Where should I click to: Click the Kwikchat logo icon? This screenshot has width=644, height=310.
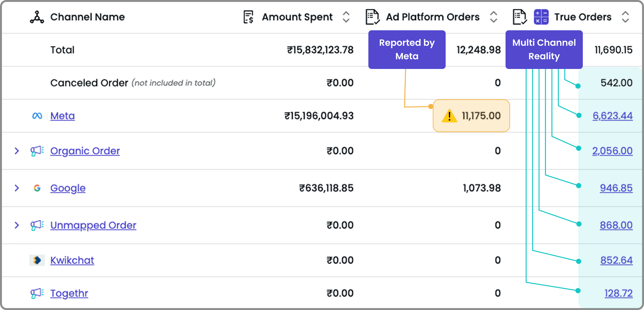coord(37,260)
